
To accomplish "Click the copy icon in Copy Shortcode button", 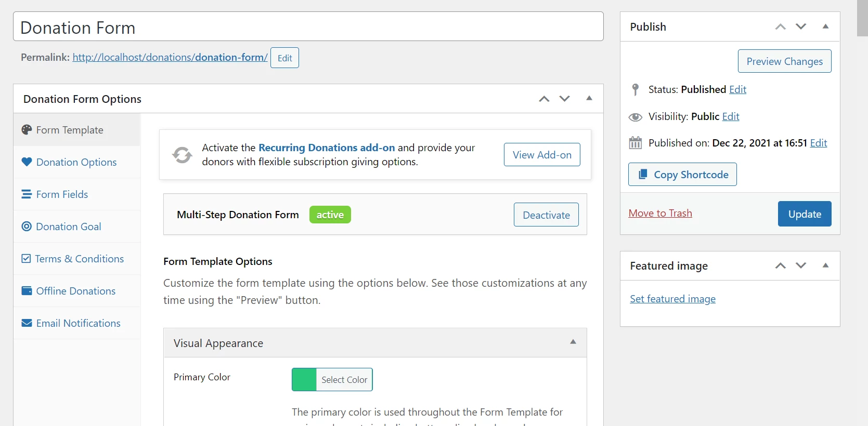I will (x=643, y=174).
